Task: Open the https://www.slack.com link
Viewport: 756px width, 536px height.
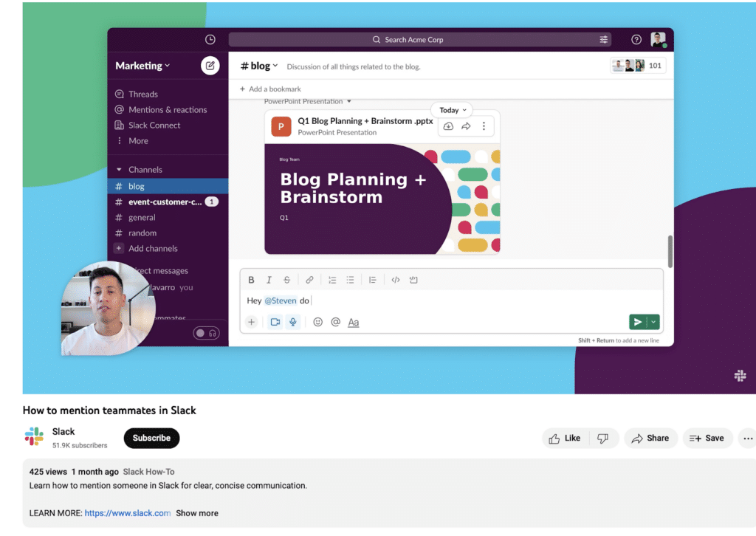Action: point(128,513)
